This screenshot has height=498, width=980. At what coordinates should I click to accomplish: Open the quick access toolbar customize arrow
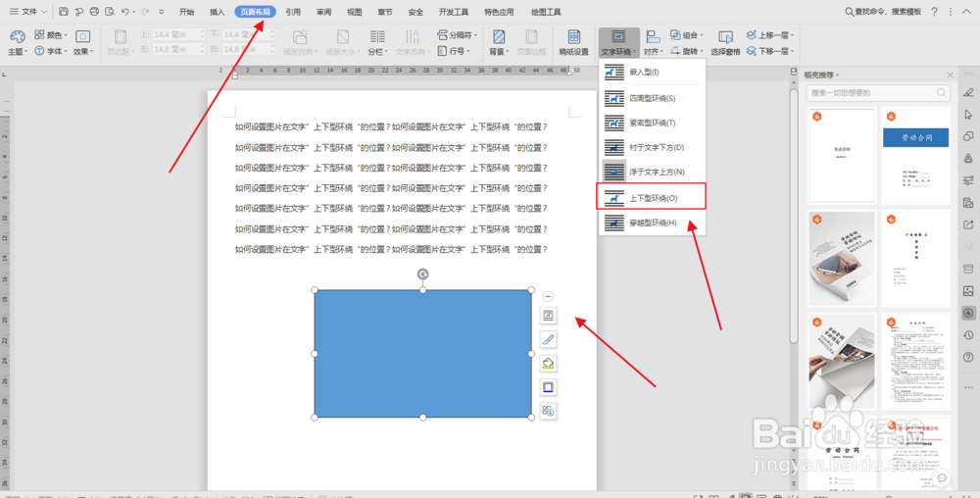click(162, 11)
